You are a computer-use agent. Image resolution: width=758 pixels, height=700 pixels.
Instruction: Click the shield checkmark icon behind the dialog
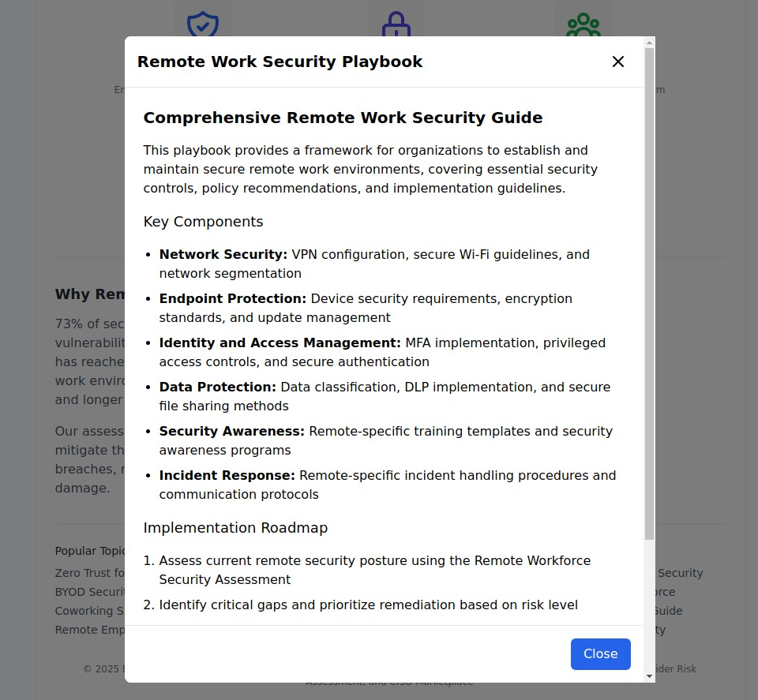[202, 24]
